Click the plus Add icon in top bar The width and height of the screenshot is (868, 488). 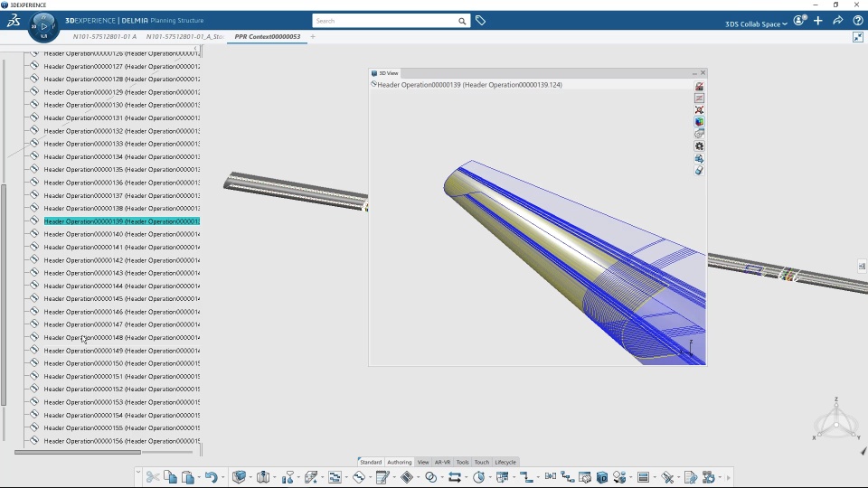(x=818, y=21)
